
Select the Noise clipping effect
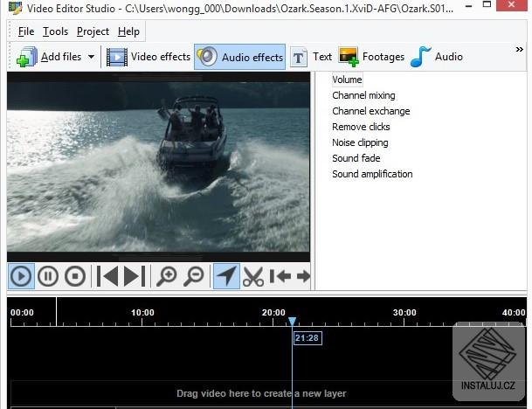(360, 142)
